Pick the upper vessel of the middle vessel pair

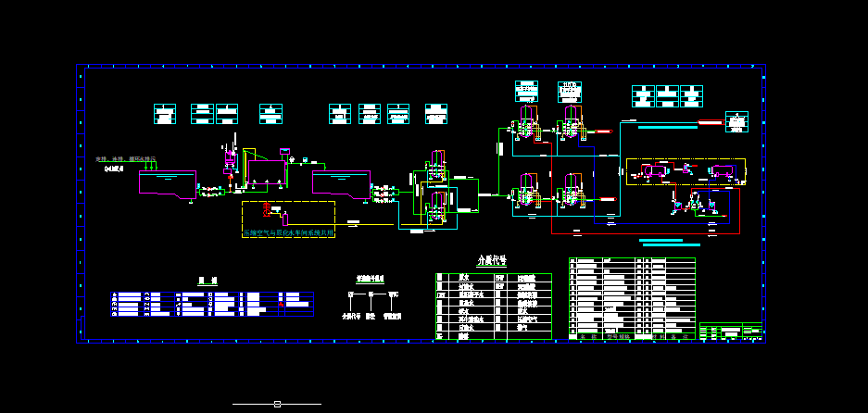tap(436, 166)
